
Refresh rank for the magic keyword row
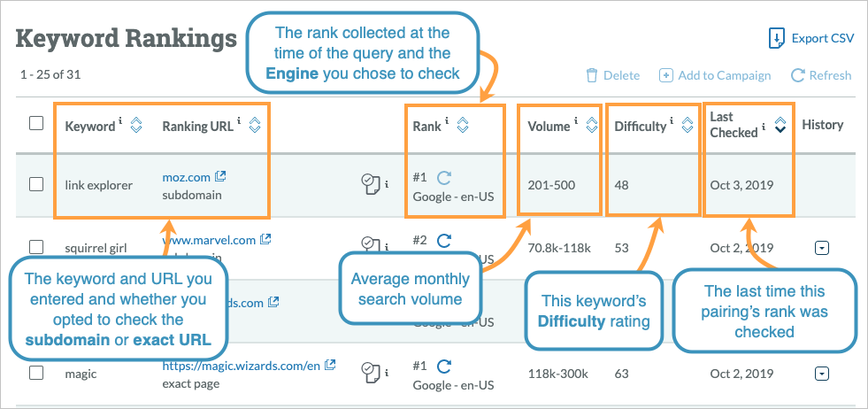click(x=444, y=365)
